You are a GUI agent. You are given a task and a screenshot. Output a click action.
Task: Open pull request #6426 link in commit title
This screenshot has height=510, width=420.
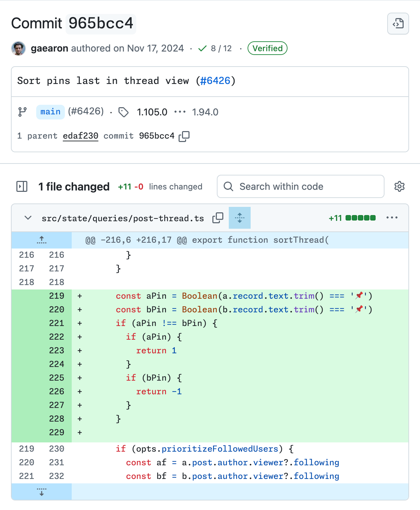215,81
